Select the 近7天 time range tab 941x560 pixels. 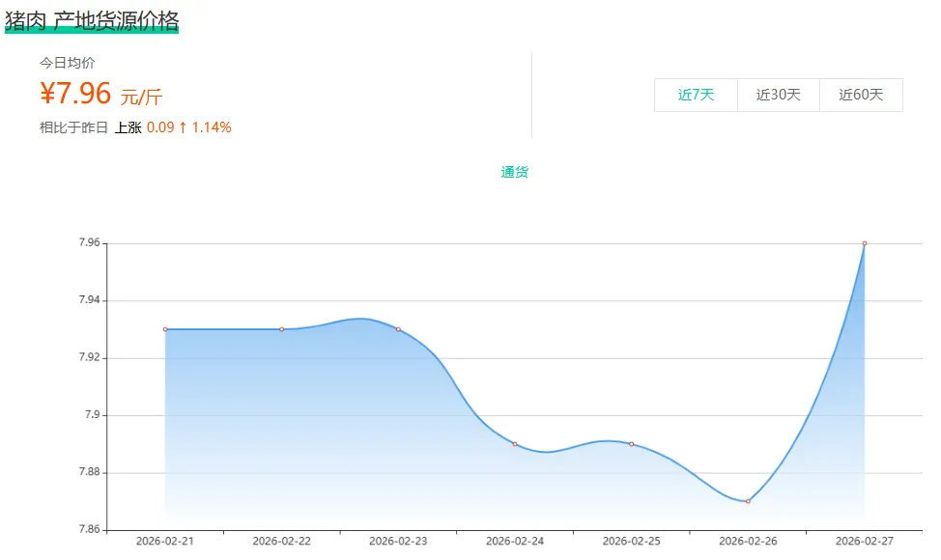point(696,95)
